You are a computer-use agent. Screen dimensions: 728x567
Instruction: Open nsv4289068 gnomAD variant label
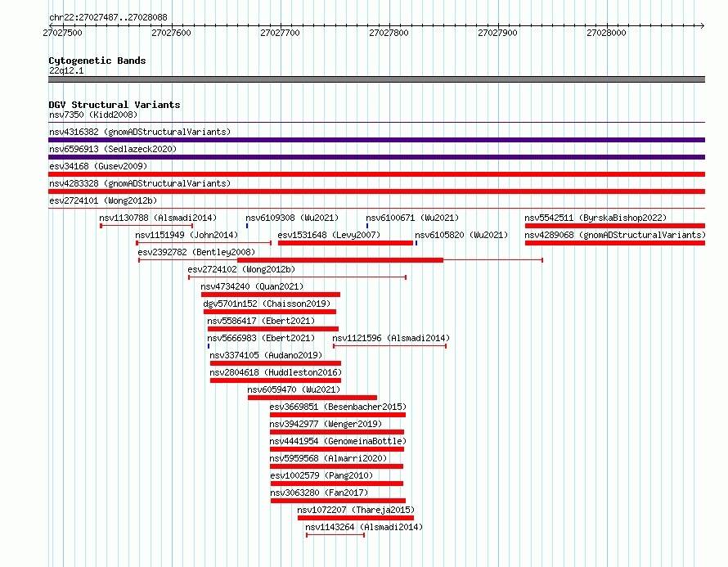pos(615,235)
